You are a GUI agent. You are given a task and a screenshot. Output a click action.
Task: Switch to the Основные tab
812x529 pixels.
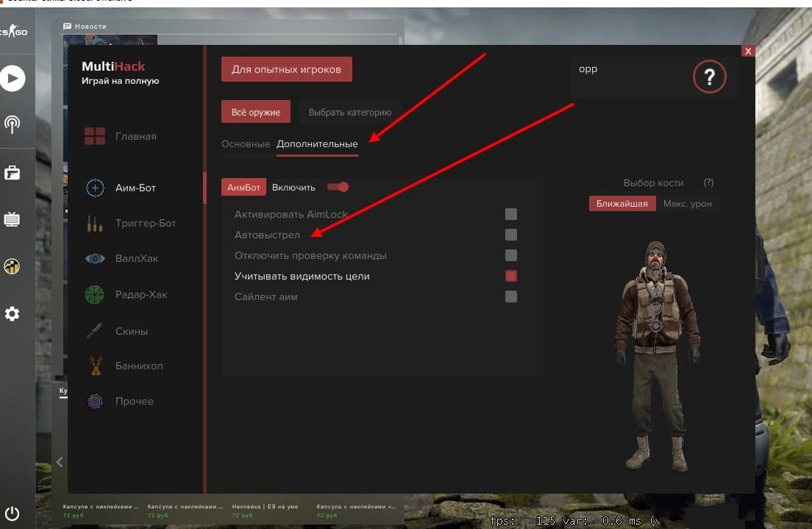point(246,144)
